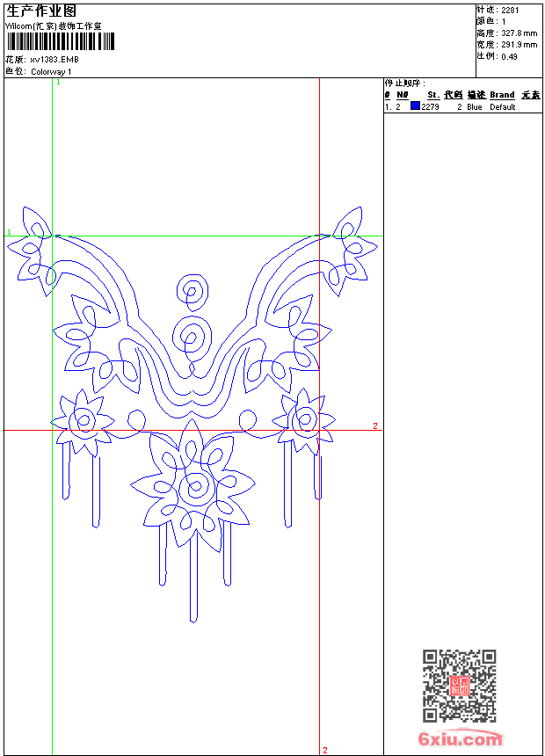The height and width of the screenshot is (756, 545).
Task: Select the scale value 0.49
Action: point(509,56)
